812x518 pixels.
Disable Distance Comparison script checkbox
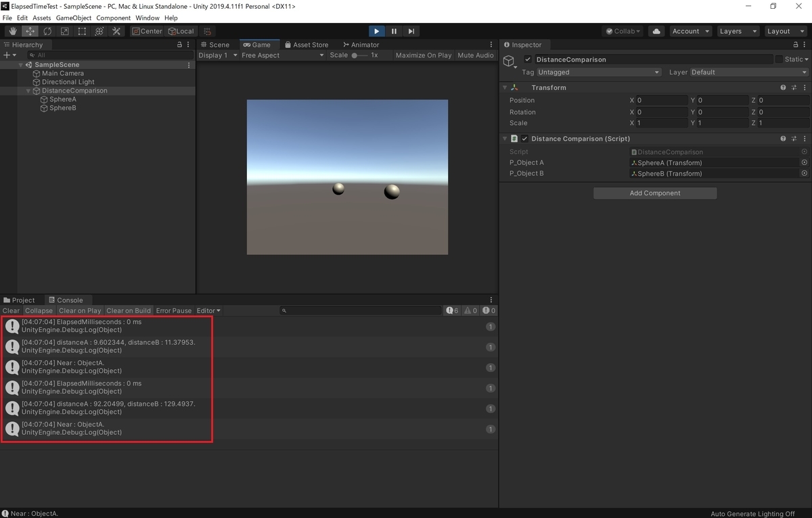click(524, 139)
